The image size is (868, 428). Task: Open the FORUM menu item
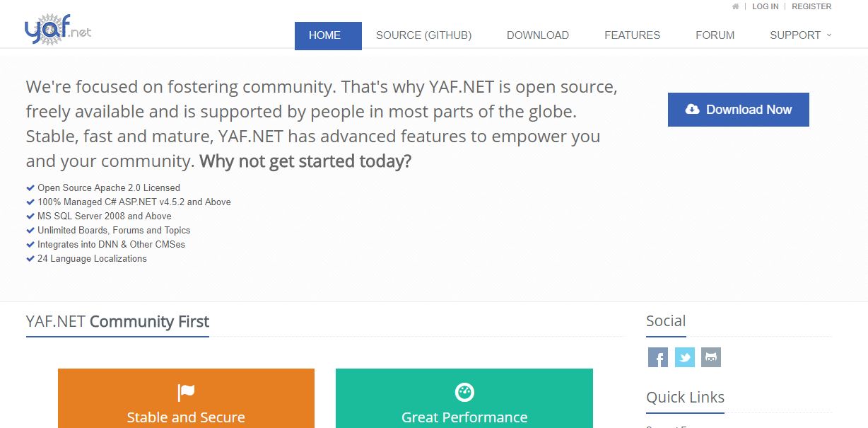[715, 35]
